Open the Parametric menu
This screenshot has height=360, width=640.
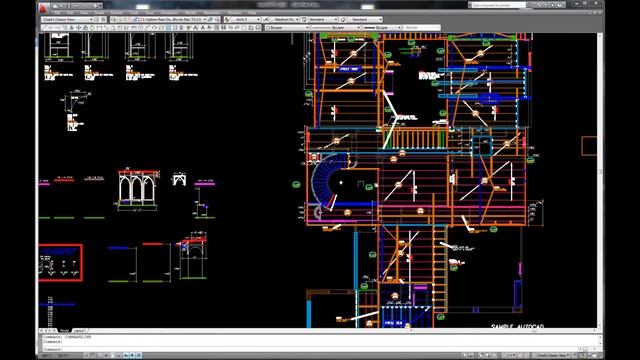[212, 13]
